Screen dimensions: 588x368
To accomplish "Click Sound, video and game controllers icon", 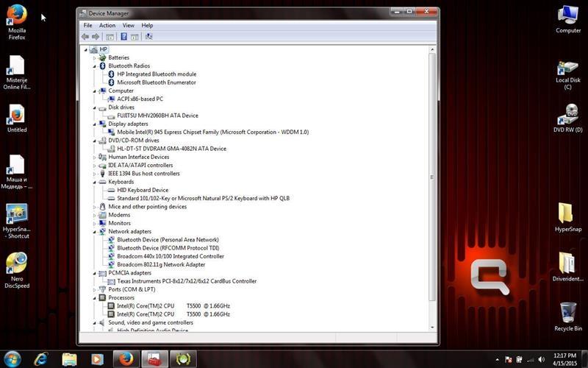I will tap(102, 322).
